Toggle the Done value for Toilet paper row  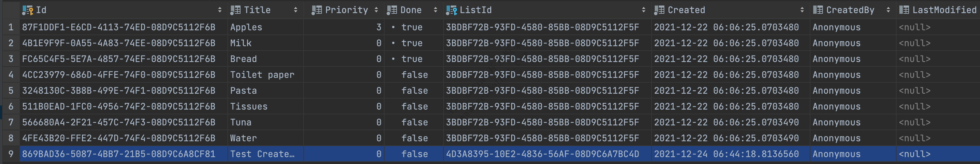(414, 75)
